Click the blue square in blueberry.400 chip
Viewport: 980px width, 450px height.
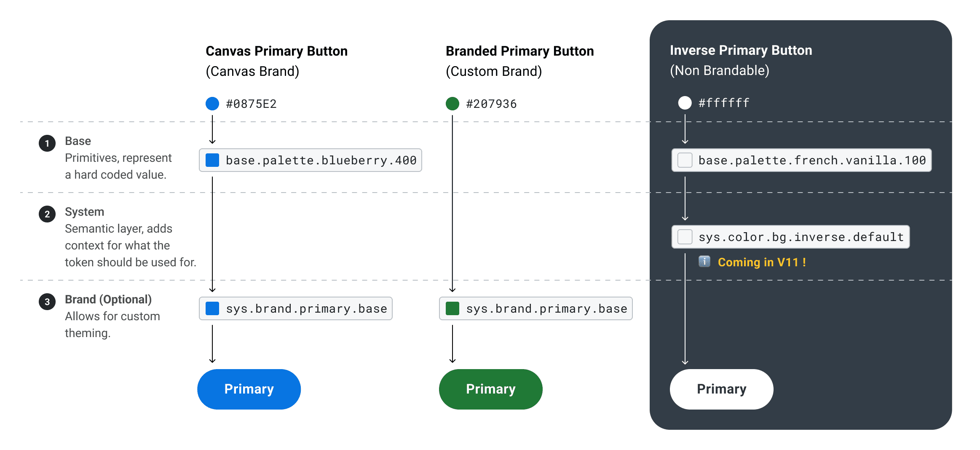(212, 160)
